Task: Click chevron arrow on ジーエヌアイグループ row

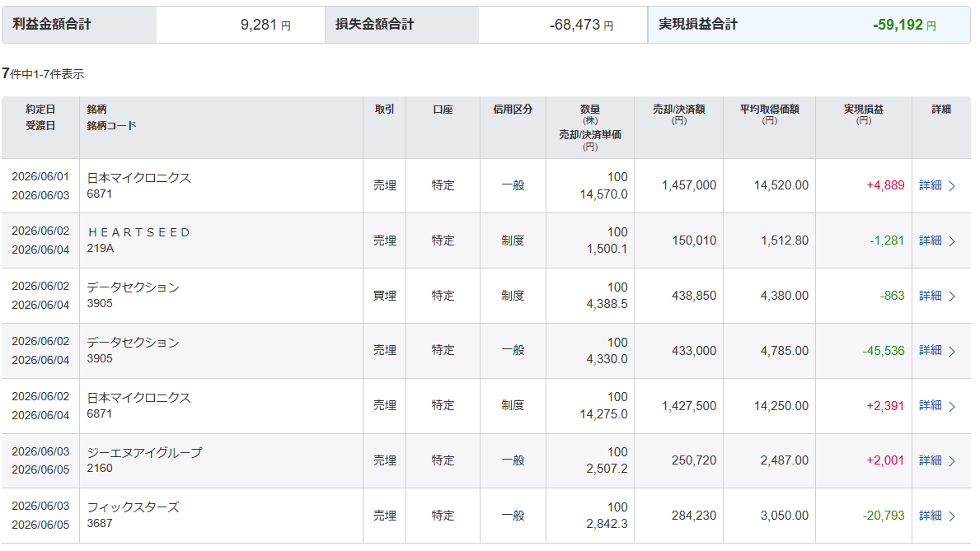Action: click(952, 461)
